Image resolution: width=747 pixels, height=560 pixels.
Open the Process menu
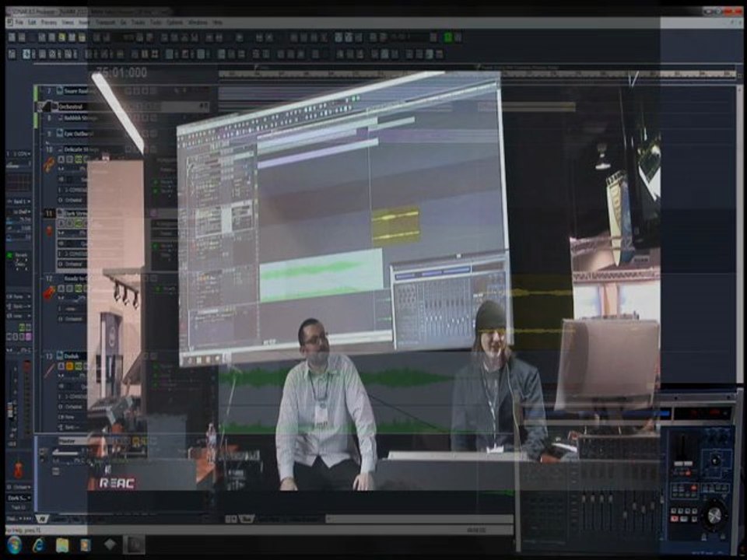tap(48, 23)
